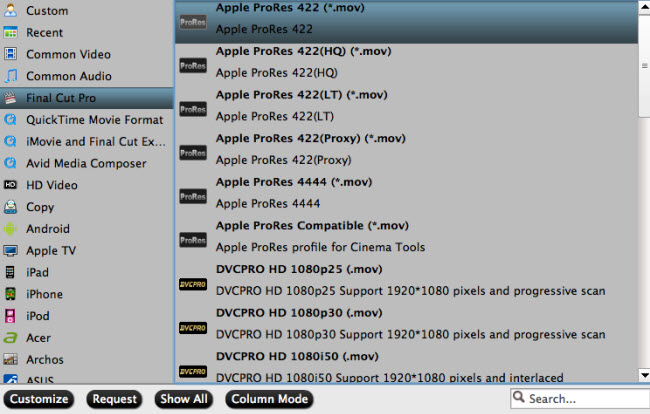Screen dimensions: 650x414
Task: Open the Copy category label
Action: pyautogui.click(x=40, y=207)
